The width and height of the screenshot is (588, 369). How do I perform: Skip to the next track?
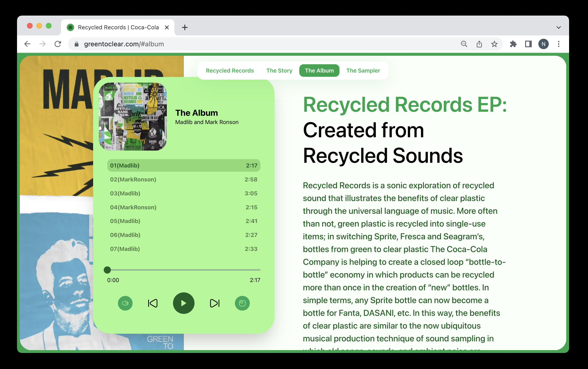[215, 303]
